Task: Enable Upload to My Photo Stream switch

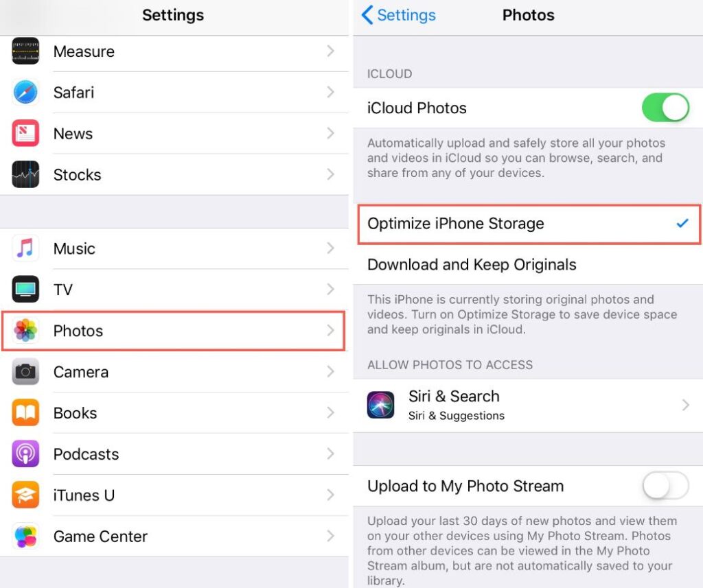Action: click(x=665, y=485)
